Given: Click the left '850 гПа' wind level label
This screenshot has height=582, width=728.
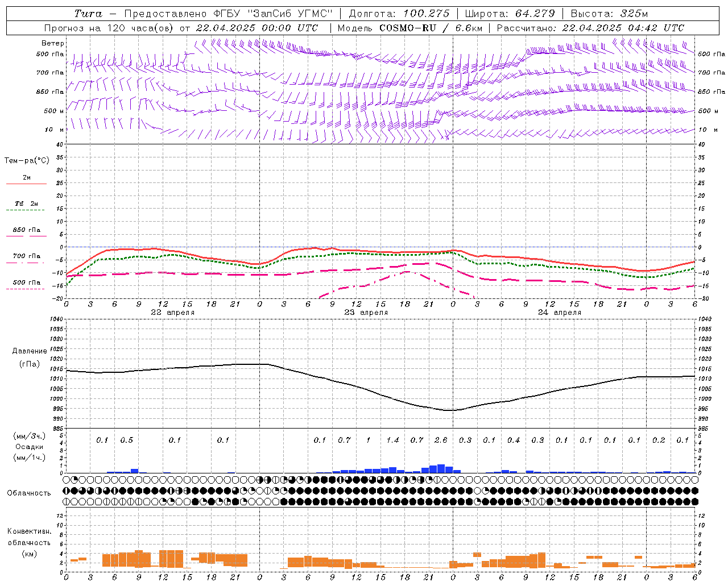Looking at the screenshot, I should tap(50, 92).
